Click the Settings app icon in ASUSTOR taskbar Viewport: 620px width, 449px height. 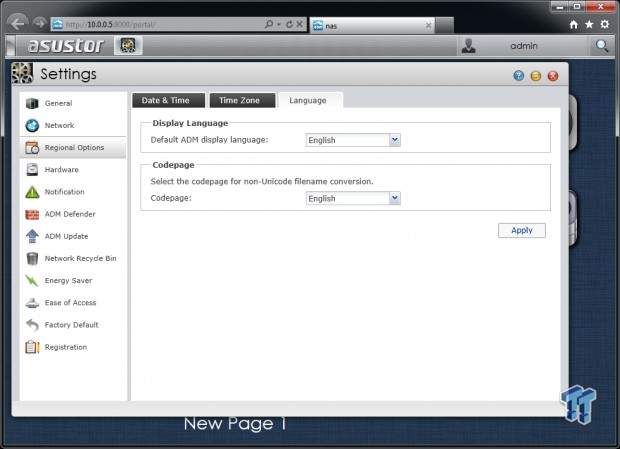coord(128,45)
